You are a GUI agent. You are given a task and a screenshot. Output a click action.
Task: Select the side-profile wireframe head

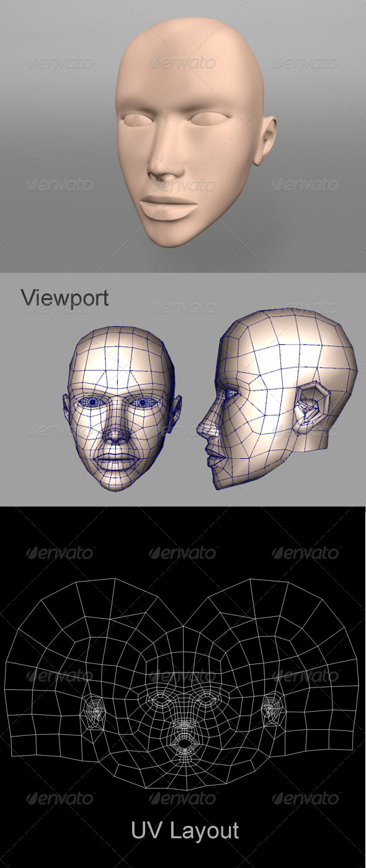[x=277, y=399]
